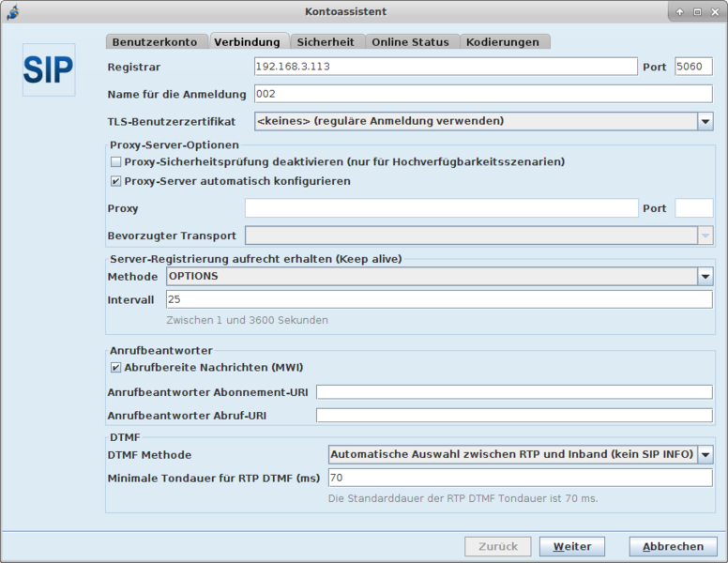Click the Registrar address field
Viewport: 728px width, 563px height.
446,67
